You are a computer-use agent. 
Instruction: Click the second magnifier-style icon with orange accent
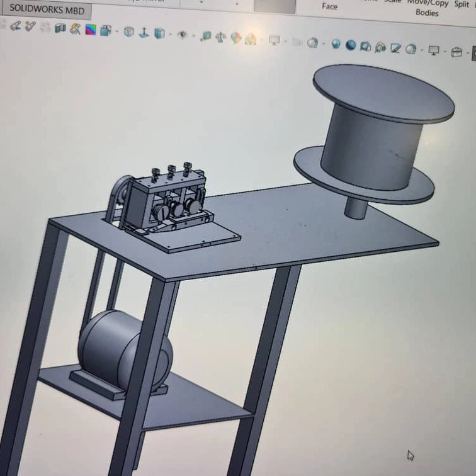click(30, 26)
